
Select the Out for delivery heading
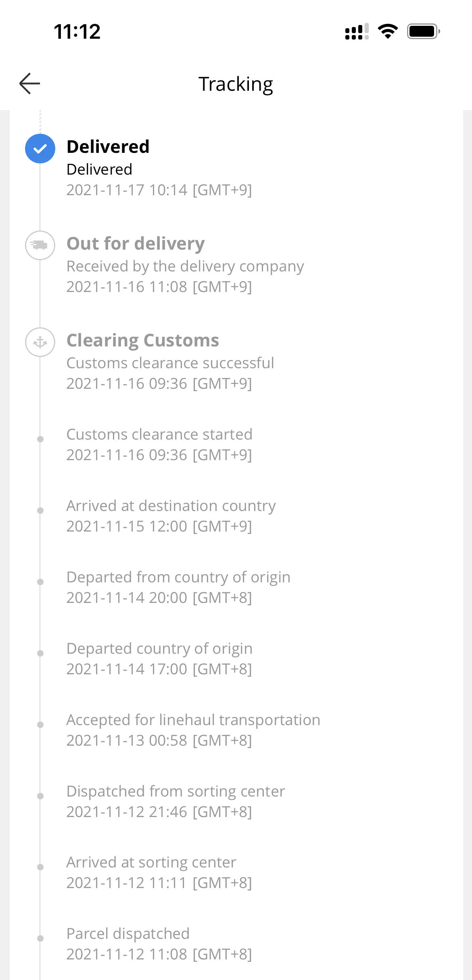point(136,244)
